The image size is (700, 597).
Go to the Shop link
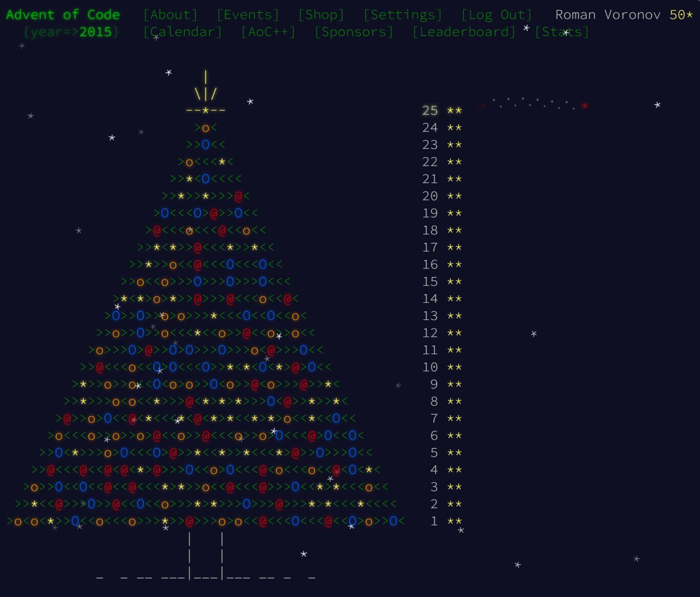tap(321, 15)
